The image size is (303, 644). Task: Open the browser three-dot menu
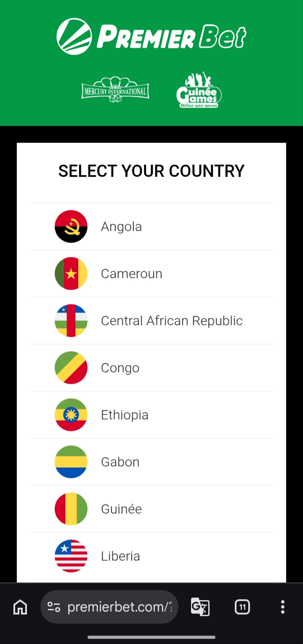(x=283, y=607)
